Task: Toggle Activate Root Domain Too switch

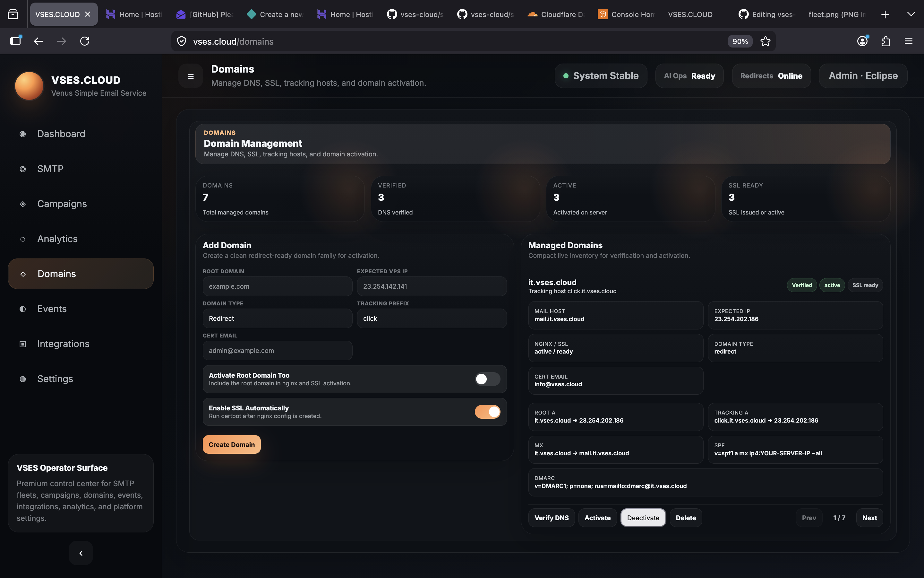Action: pyautogui.click(x=487, y=379)
